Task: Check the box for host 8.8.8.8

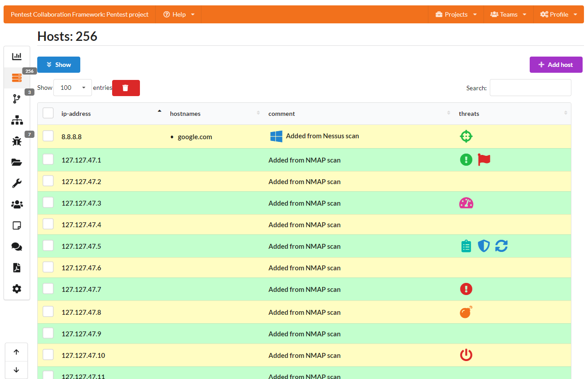Action: pyautogui.click(x=48, y=136)
